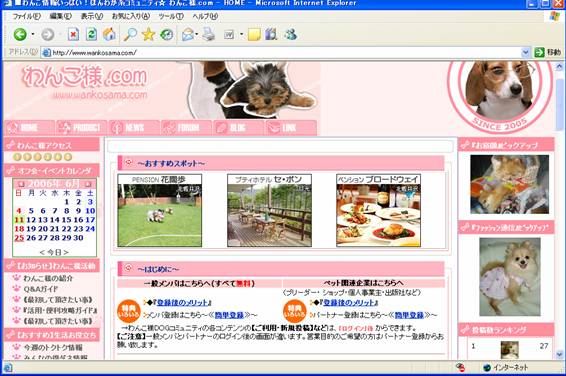The height and width of the screenshot is (376, 566).
Task: Click the Edit with Word toolbar icon
Action: tap(229, 35)
